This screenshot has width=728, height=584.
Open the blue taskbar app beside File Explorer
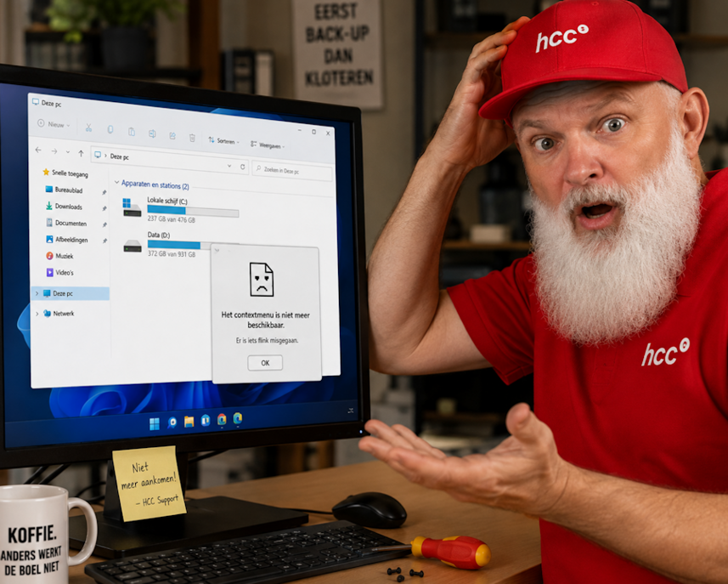point(206,421)
